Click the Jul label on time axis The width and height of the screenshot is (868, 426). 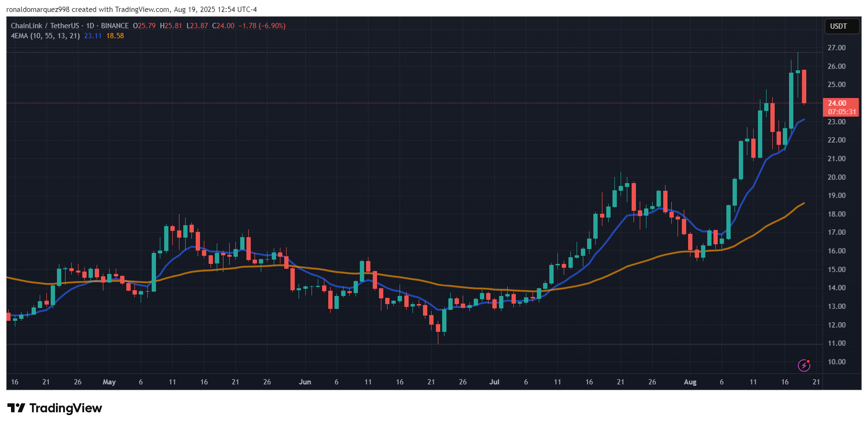(494, 382)
